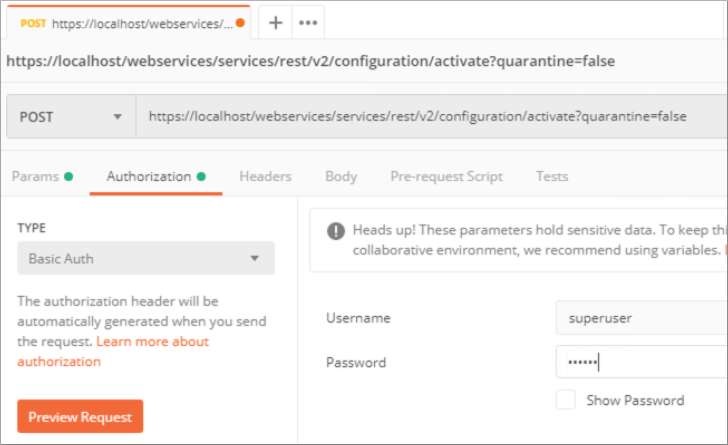Click the arrow on the auth TYPE selector
The width and height of the screenshot is (728, 445).
pyautogui.click(x=254, y=258)
